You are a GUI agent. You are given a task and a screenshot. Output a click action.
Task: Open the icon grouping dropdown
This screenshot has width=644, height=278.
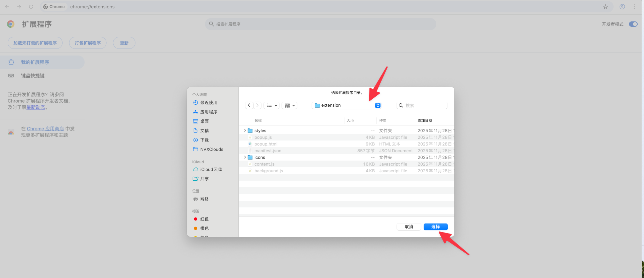click(x=290, y=105)
